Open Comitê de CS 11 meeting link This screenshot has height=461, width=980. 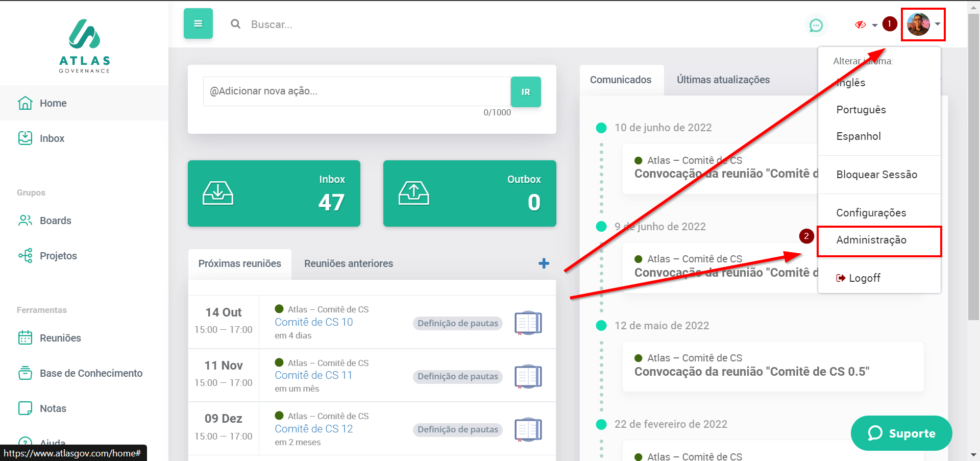coord(313,375)
